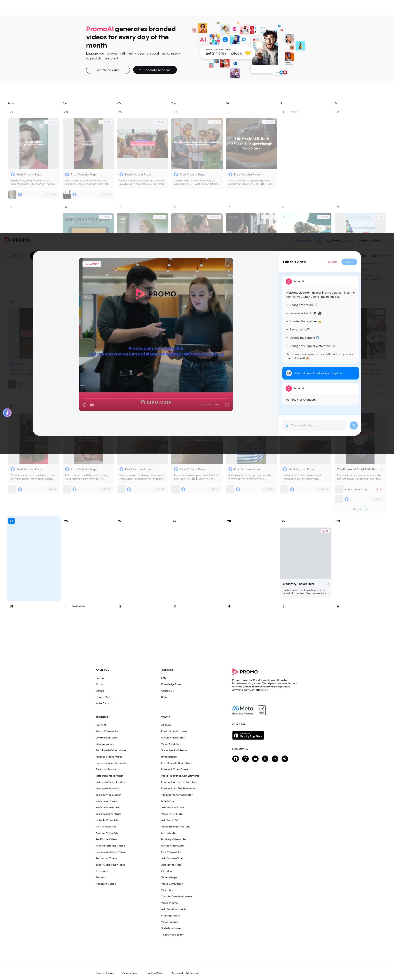Open the Privacy Policy link
This screenshot has height=980, width=394.
tap(131, 973)
